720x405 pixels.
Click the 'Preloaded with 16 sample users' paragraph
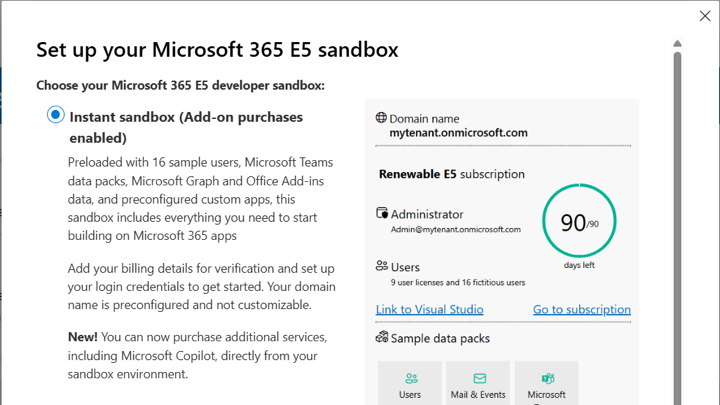(x=201, y=199)
